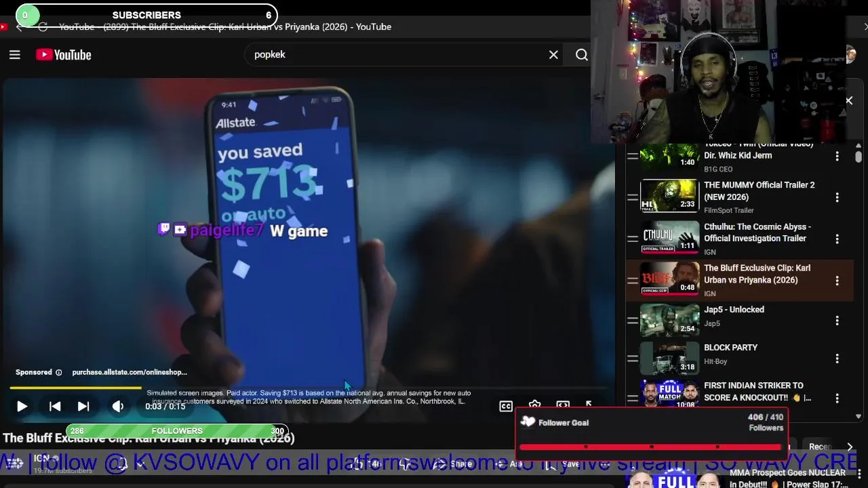Click the Save button below video
868x488 pixels.
click(x=563, y=464)
